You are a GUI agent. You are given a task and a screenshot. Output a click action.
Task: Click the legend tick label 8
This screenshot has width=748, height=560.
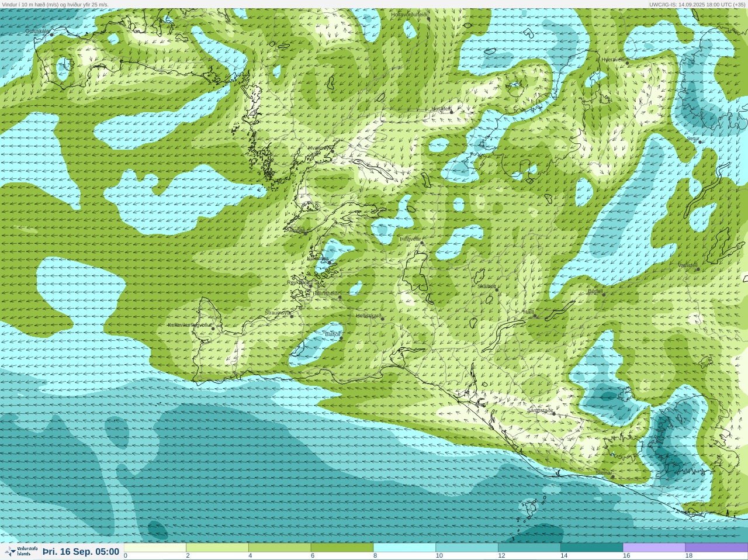(x=375, y=556)
